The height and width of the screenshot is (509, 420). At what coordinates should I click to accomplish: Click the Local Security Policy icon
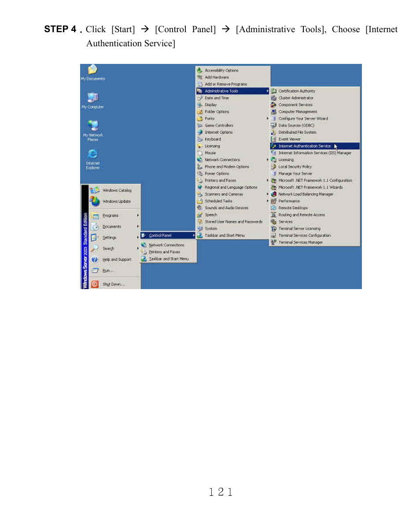tap(274, 167)
